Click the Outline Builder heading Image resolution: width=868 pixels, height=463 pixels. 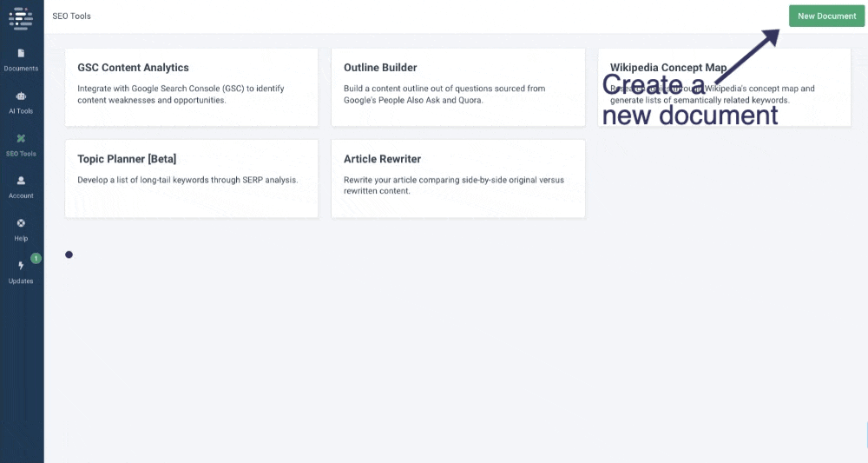click(x=380, y=68)
